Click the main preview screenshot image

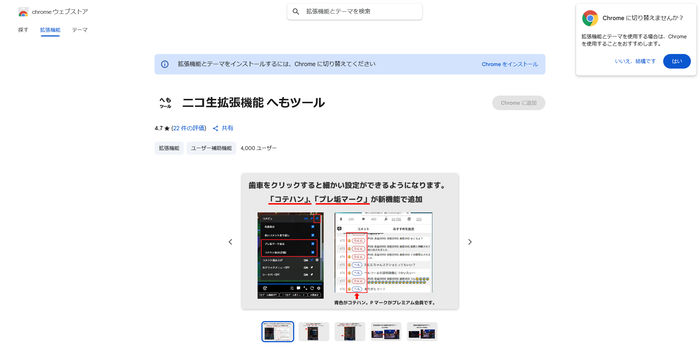click(350, 241)
